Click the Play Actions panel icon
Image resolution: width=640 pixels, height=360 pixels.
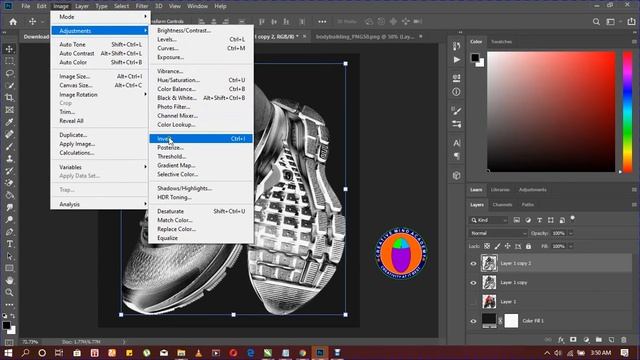click(x=456, y=60)
